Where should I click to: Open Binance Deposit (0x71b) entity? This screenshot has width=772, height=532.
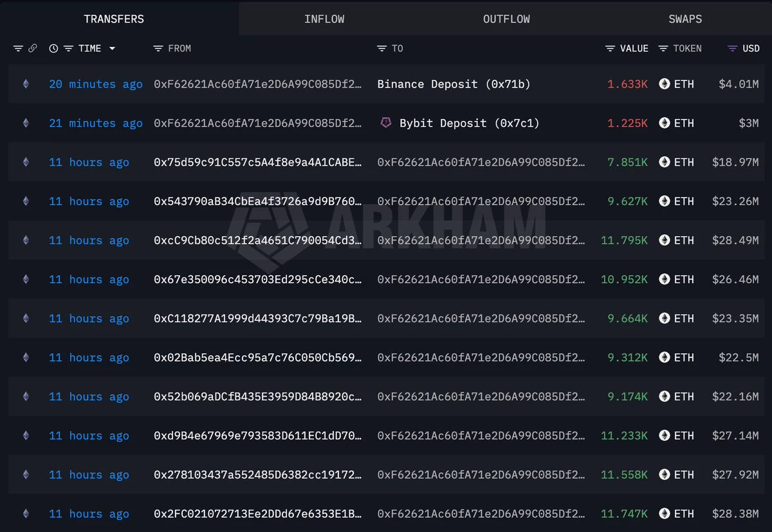(454, 84)
